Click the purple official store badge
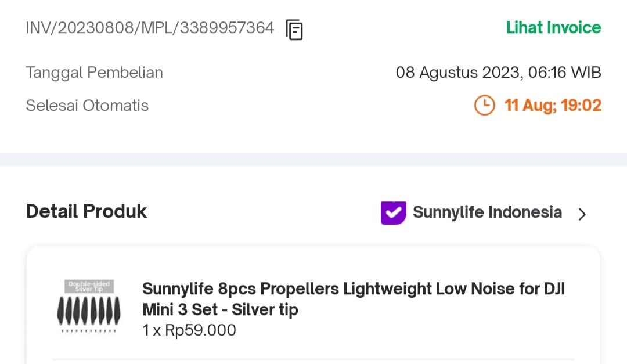Viewport: 627px width, 364px height. point(394,213)
